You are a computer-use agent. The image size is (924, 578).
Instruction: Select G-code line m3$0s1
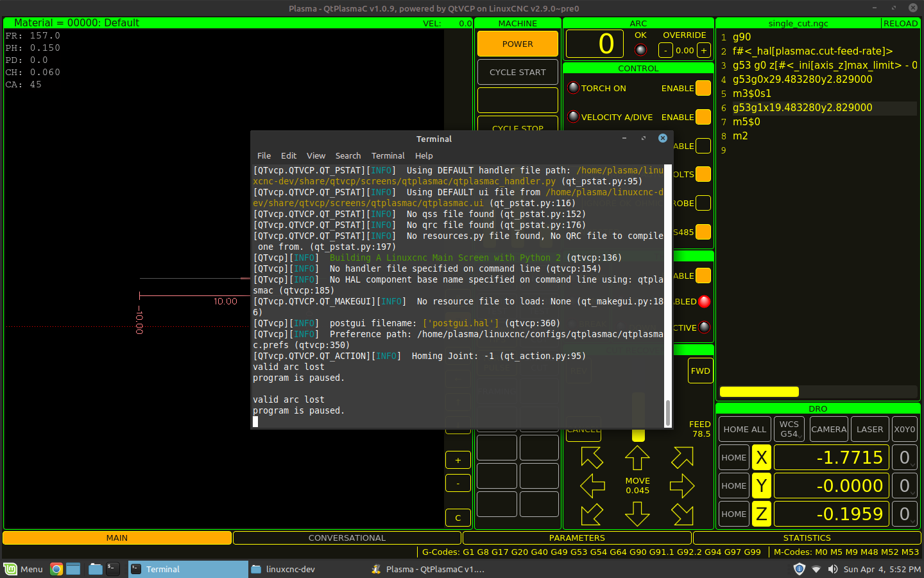752,93
